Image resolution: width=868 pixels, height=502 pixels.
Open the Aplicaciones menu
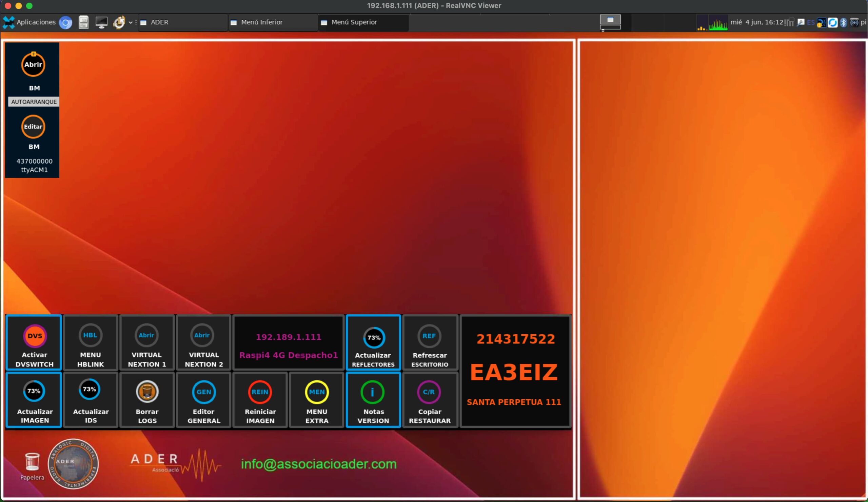[x=29, y=22]
